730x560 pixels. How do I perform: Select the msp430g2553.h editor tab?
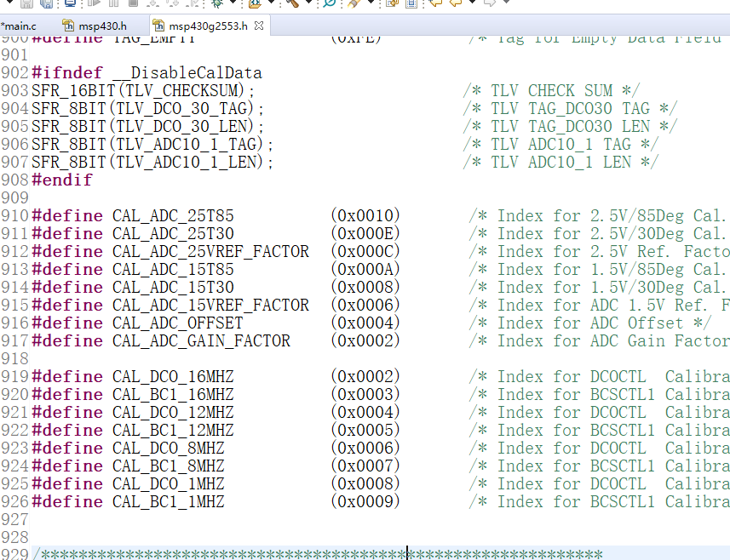pyautogui.click(x=208, y=26)
